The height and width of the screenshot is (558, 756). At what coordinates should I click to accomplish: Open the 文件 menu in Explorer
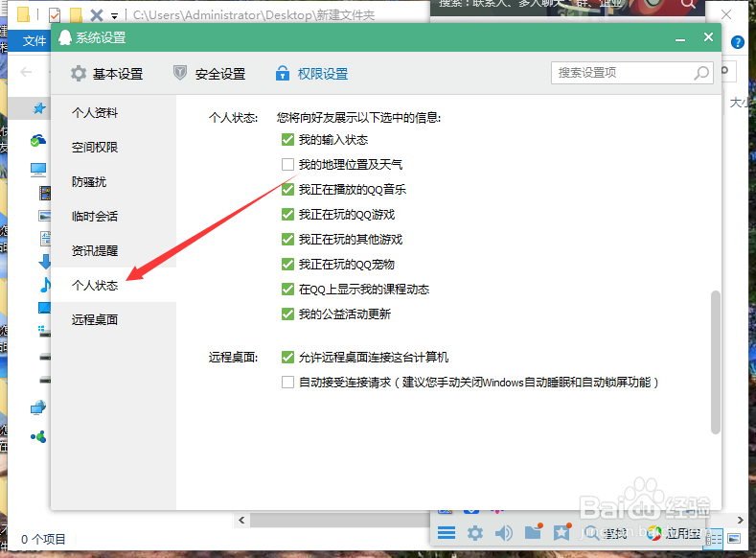pos(34,41)
